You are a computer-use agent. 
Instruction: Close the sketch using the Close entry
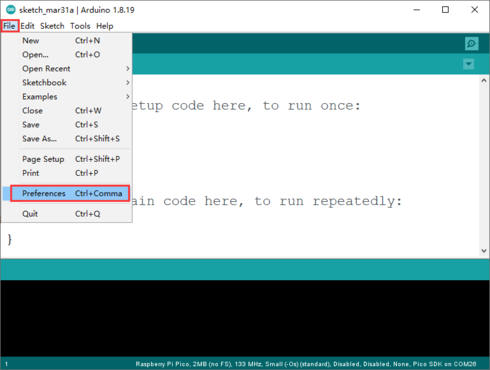pos(67,111)
